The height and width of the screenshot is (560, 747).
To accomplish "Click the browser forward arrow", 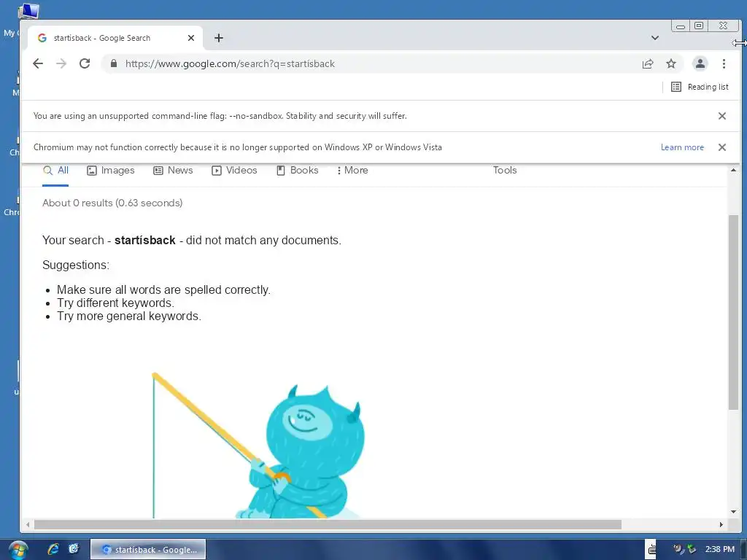I will pyautogui.click(x=61, y=63).
